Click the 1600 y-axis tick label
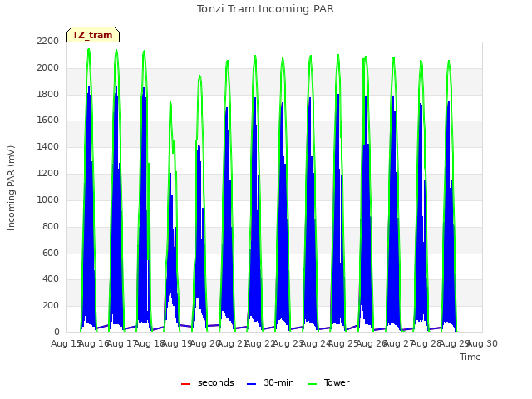532x399 pixels. coord(48,121)
